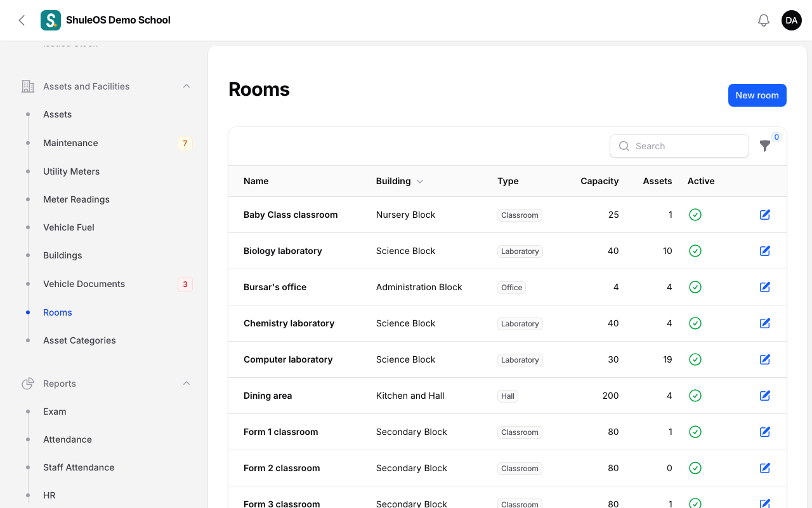Click the Capacity column header
The image size is (812, 508).
click(599, 181)
